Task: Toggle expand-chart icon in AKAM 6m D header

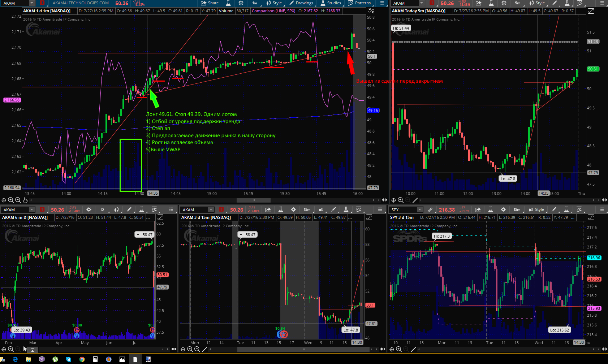Action: (x=160, y=217)
